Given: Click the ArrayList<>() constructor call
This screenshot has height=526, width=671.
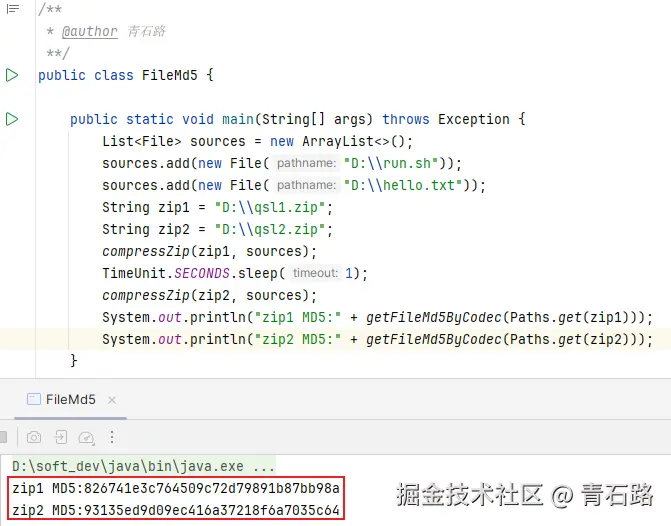Looking at the screenshot, I should [353, 142].
